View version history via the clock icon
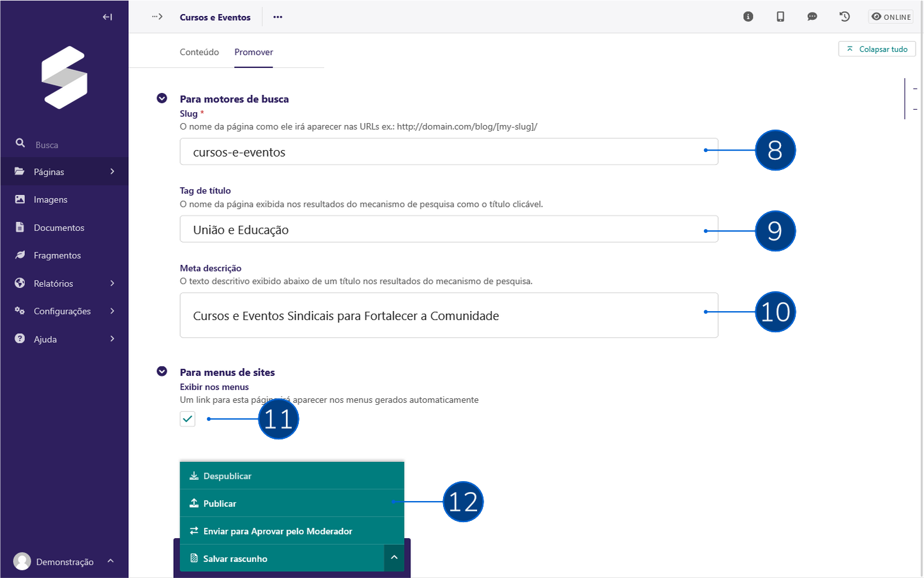The image size is (924, 578). (844, 16)
